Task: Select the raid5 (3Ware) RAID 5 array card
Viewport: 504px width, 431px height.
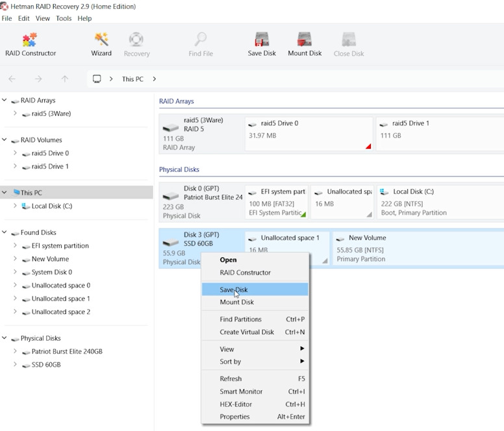Action: click(201, 134)
